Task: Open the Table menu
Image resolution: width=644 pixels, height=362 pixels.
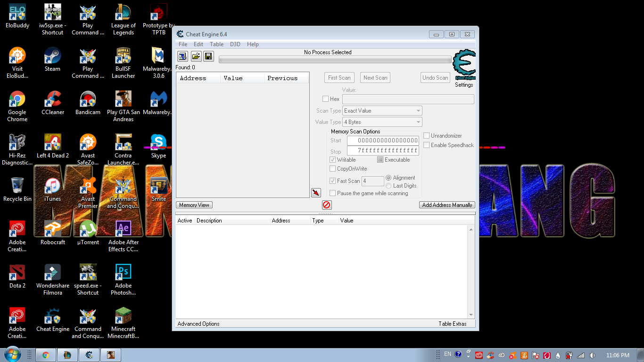Action: [216, 44]
